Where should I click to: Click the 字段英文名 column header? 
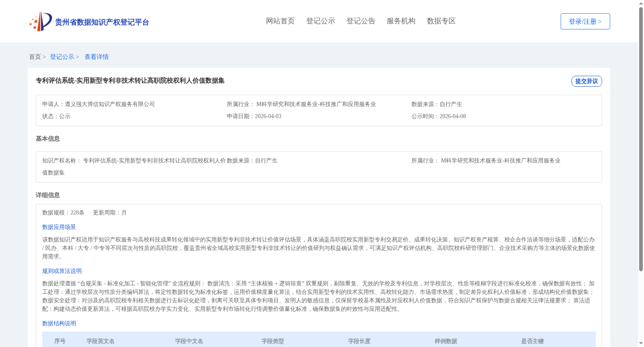coord(101,341)
